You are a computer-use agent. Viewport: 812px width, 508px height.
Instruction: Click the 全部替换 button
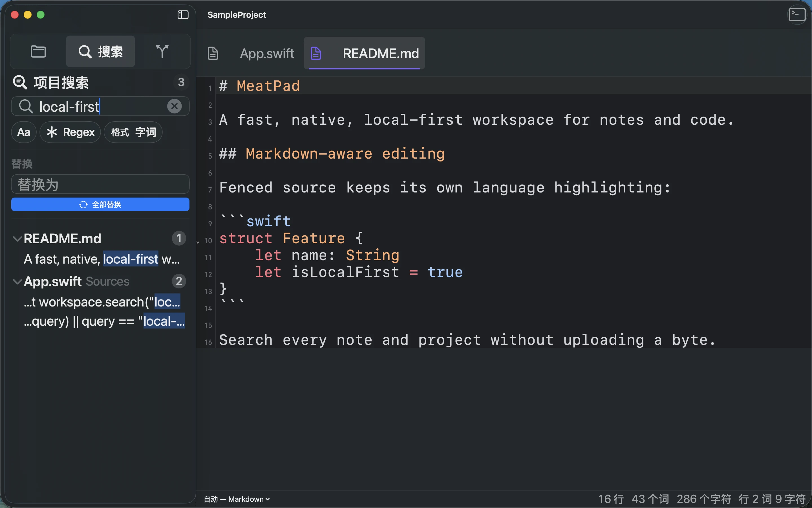(100, 204)
